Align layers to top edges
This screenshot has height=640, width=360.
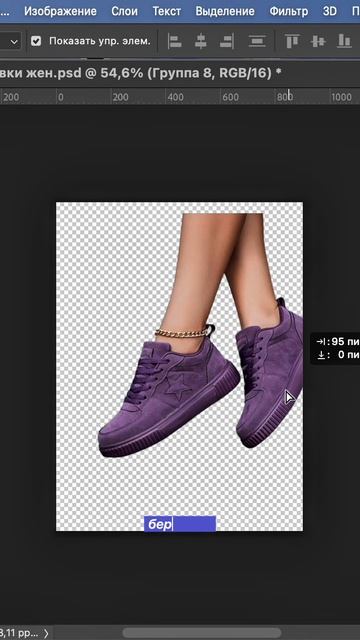pos(292,41)
